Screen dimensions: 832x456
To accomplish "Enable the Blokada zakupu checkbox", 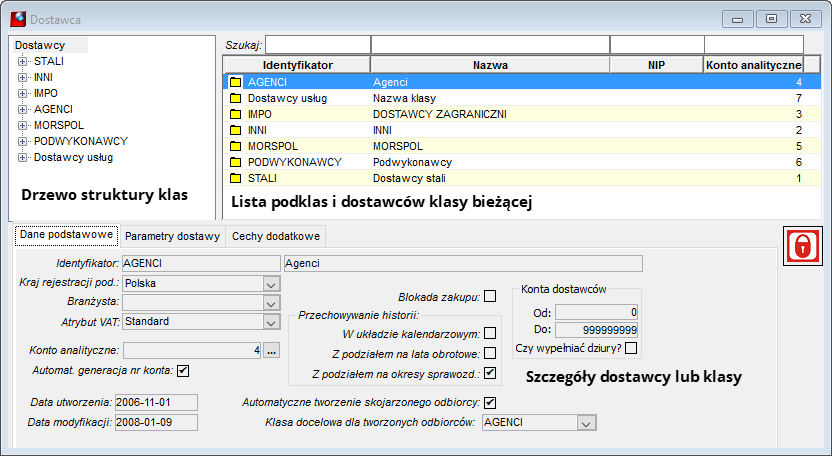I will pyautogui.click(x=490, y=296).
